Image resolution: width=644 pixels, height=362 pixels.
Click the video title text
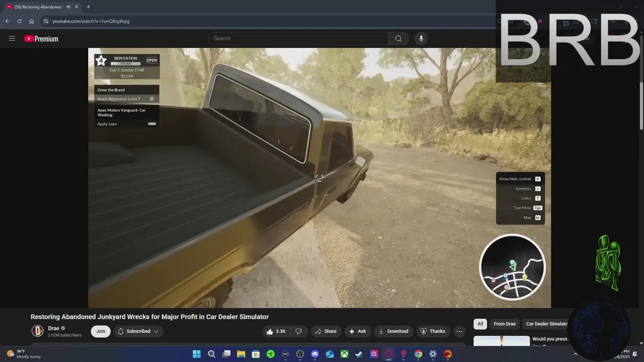pyautogui.click(x=149, y=317)
